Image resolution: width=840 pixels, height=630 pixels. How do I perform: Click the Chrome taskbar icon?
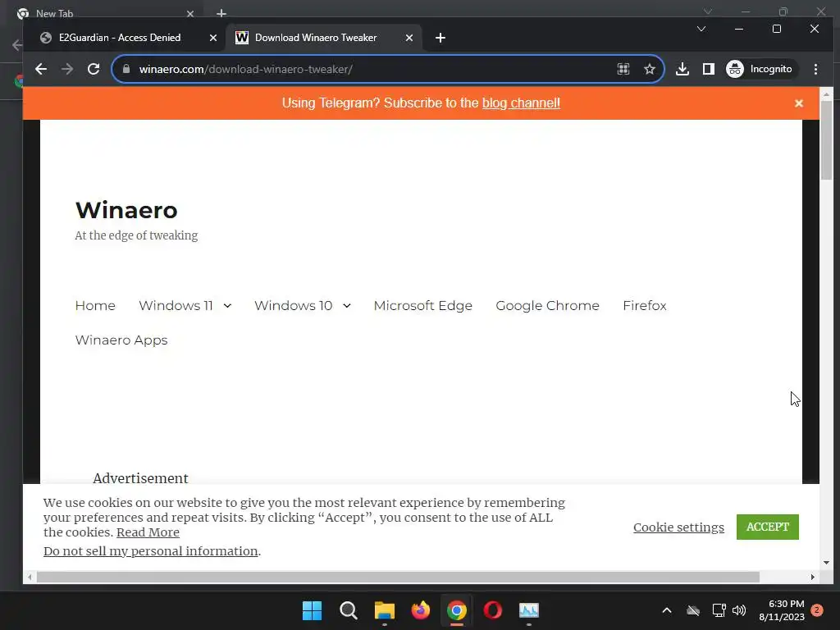pos(456,610)
